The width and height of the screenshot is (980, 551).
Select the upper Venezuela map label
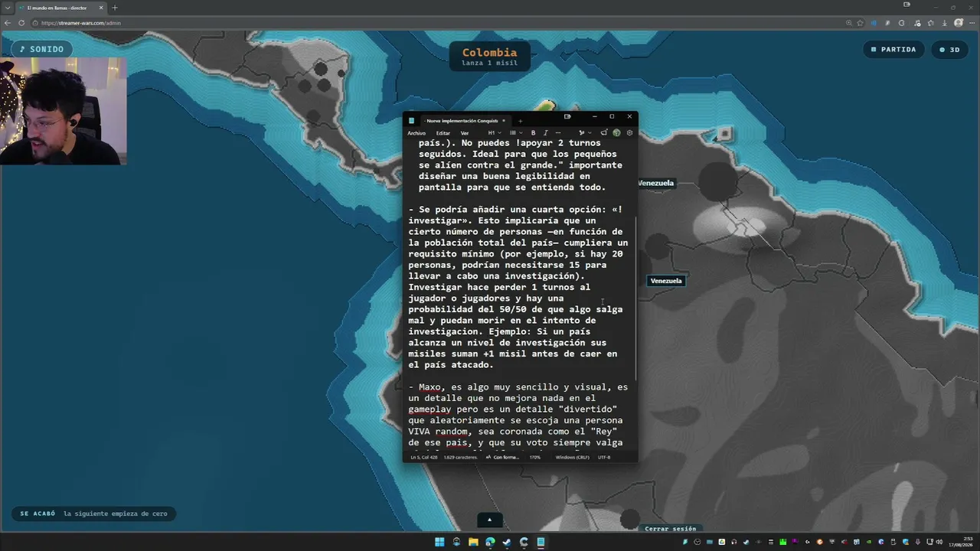(656, 183)
